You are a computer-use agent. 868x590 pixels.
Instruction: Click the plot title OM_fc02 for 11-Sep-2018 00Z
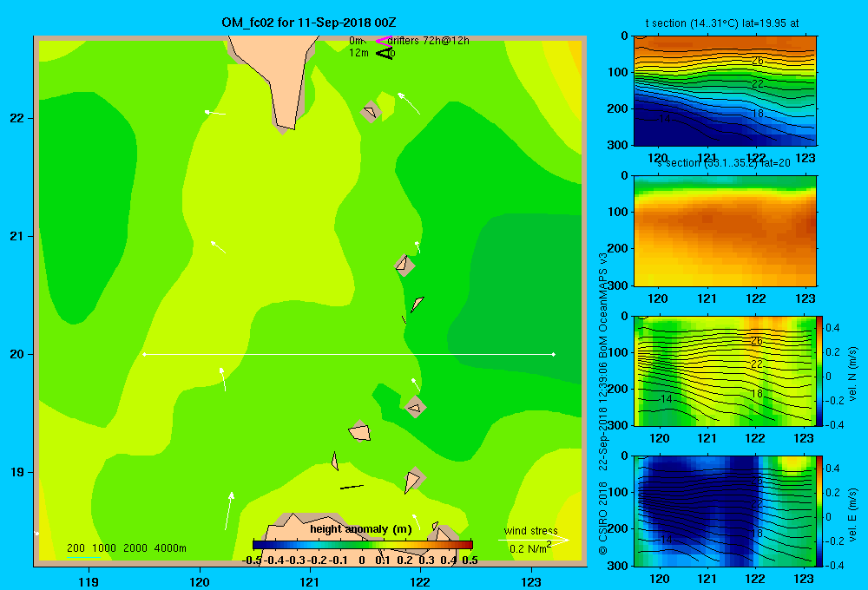(309, 23)
